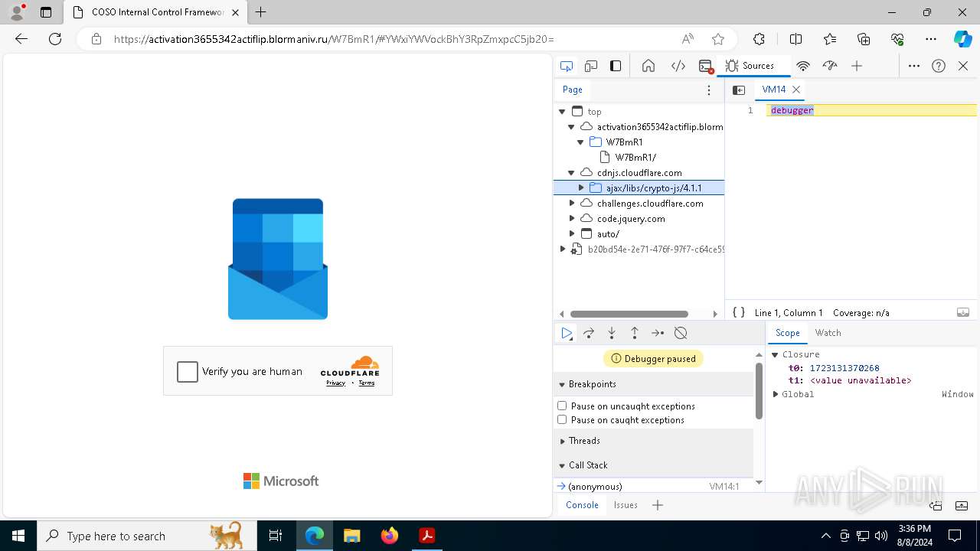The height and width of the screenshot is (551, 980).
Task: Open the Issues drawer tab
Action: (626, 505)
